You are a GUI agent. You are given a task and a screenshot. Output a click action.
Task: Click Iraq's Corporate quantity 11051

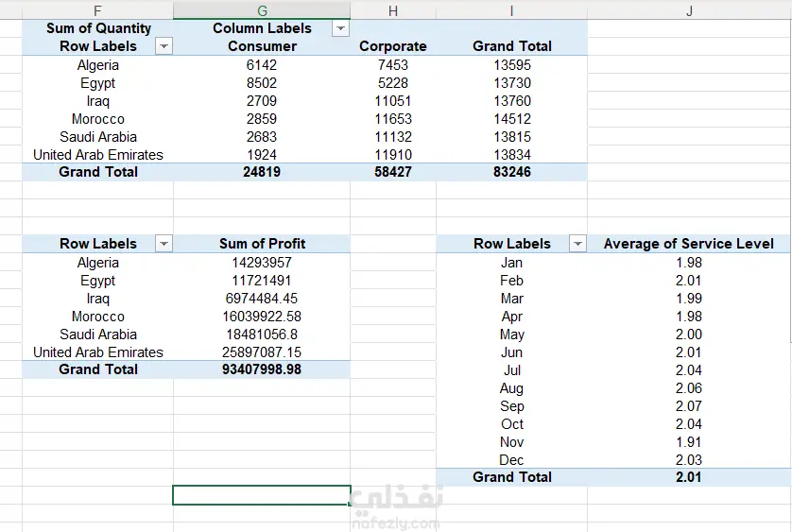point(393,101)
